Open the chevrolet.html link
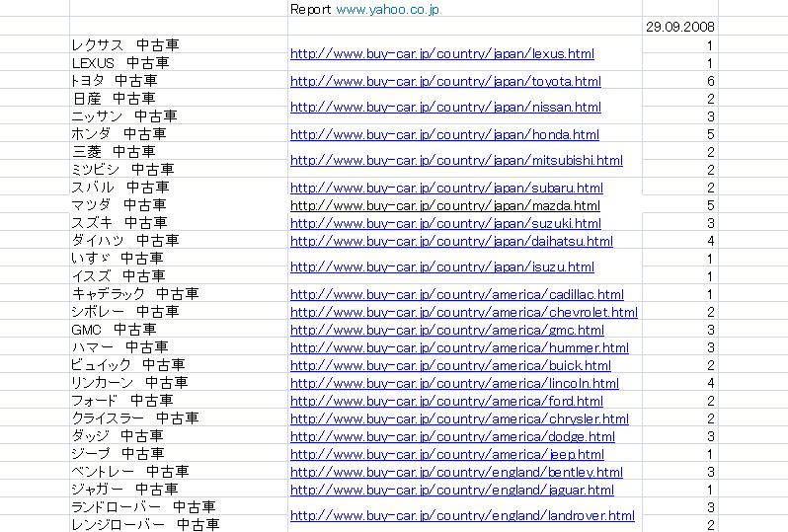Image resolution: width=788 pixels, height=532 pixels. (464, 312)
